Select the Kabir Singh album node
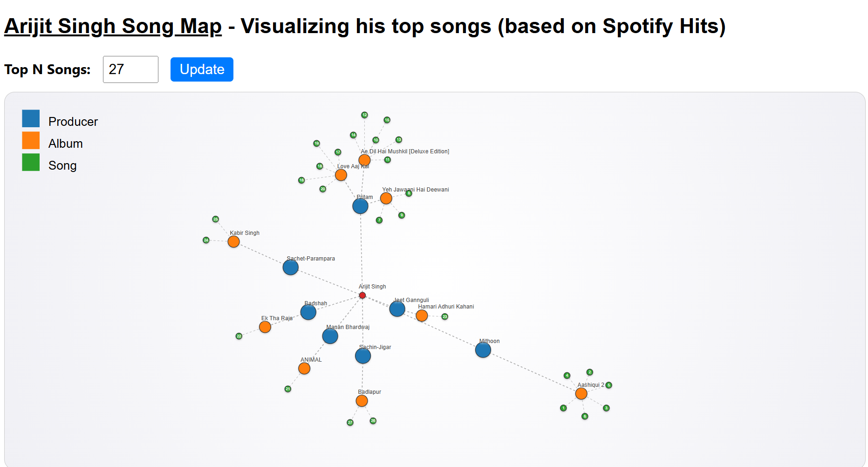This screenshot has width=868, height=467. coord(233,242)
